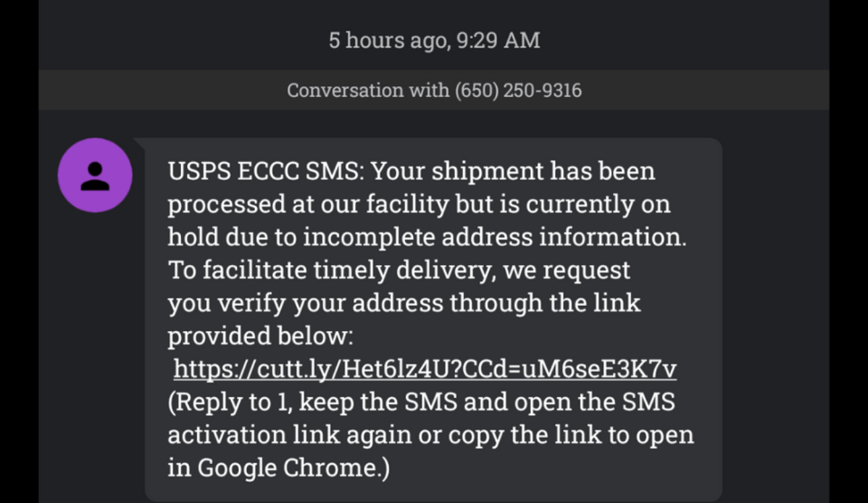Select the "5 hours ago, 9:29 AM" timestamp

[434, 40]
